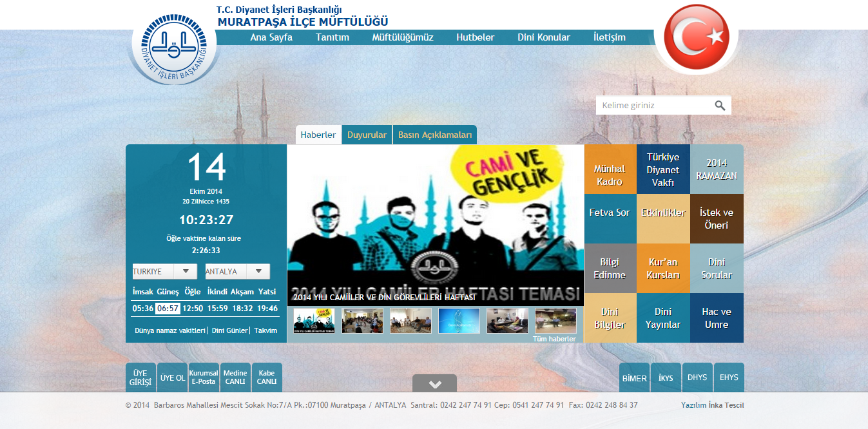The image size is (868, 429).
Task: Open the Kabe CANLI live stream button
Action: tap(267, 377)
